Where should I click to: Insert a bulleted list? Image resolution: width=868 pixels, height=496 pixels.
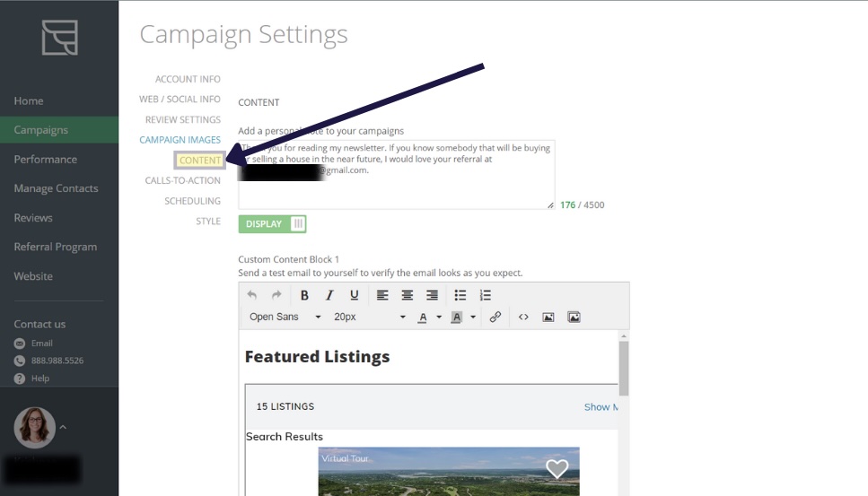click(x=460, y=295)
